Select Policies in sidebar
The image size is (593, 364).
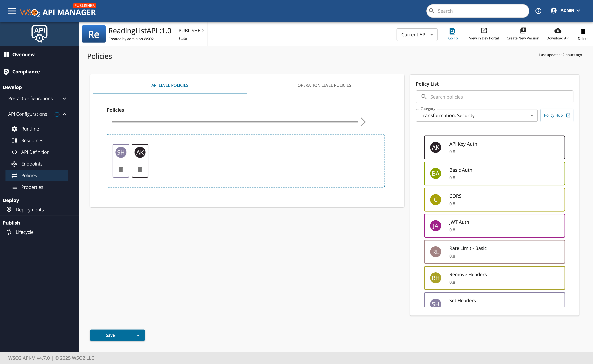point(37,175)
